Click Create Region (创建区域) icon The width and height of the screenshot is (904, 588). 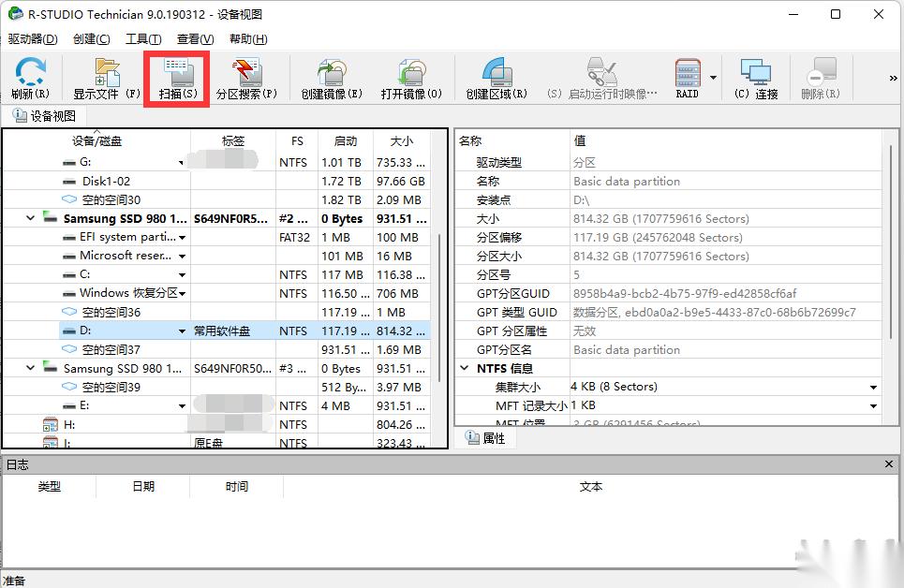[496, 79]
